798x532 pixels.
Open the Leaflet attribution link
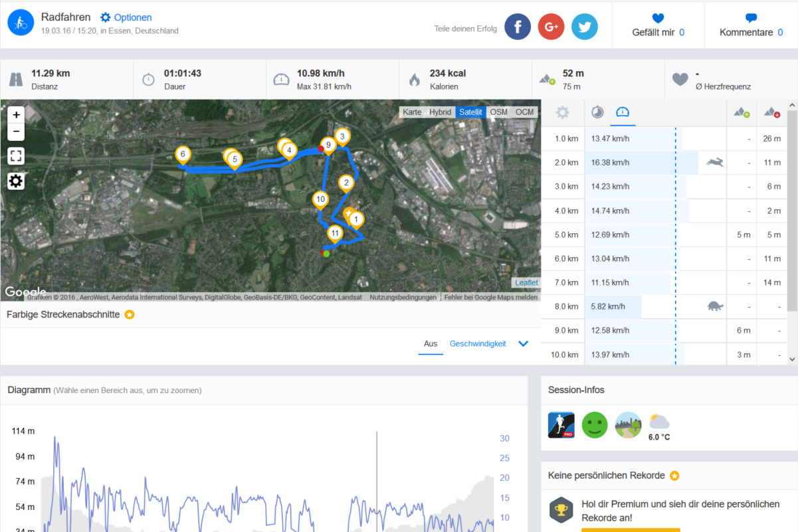[x=526, y=283]
